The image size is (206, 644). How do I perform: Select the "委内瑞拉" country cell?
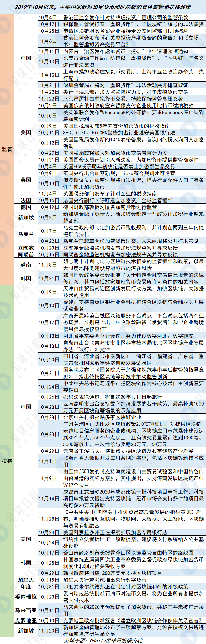(x=26, y=597)
